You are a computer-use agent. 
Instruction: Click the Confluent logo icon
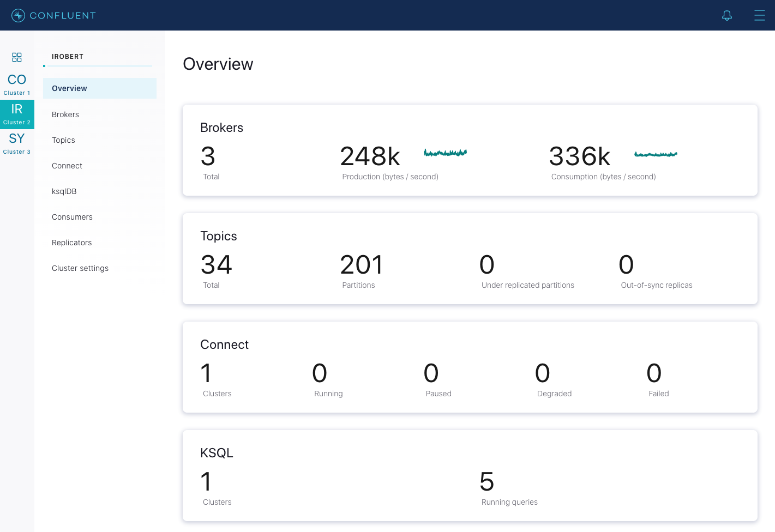click(x=18, y=15)
